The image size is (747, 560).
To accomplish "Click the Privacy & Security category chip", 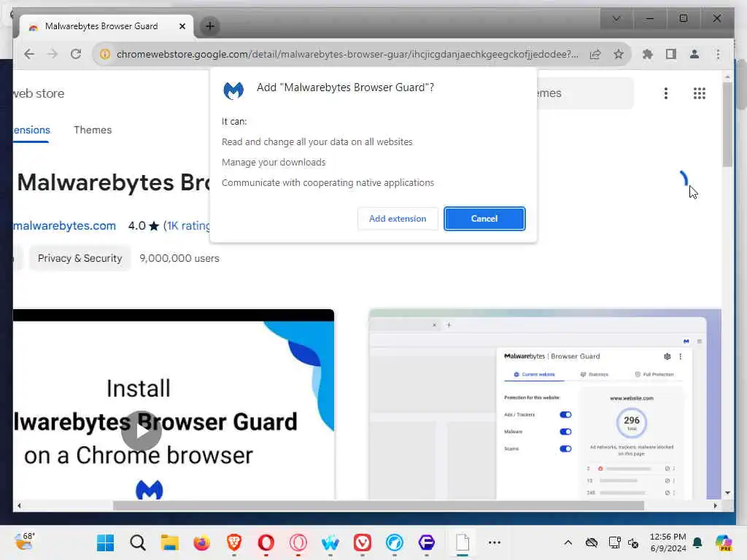I will [x=80, y=258].
